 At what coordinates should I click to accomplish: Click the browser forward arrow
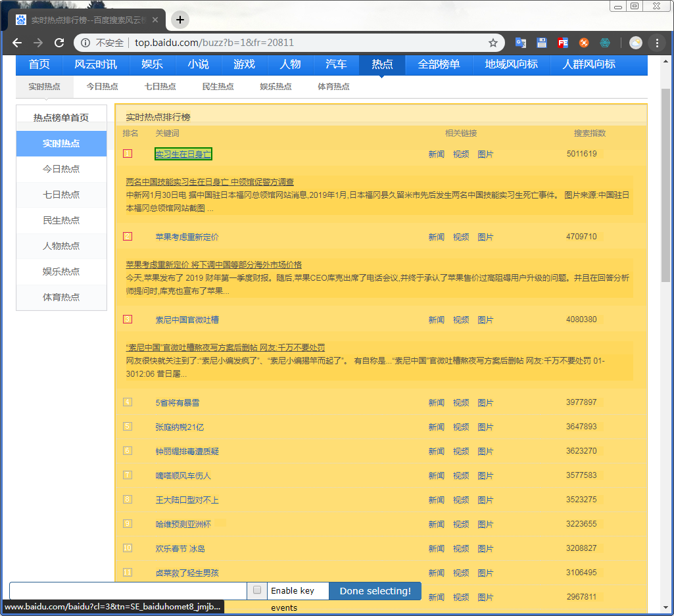coord(38,43)
